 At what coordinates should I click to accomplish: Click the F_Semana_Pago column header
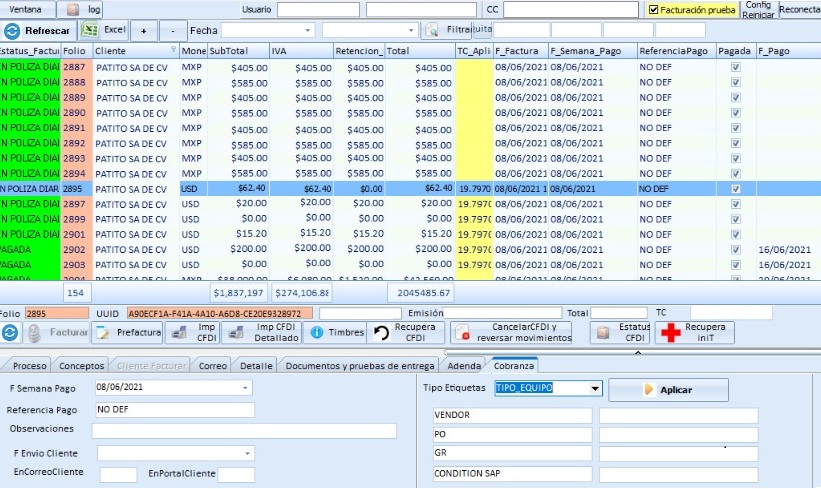coord(592,51)
